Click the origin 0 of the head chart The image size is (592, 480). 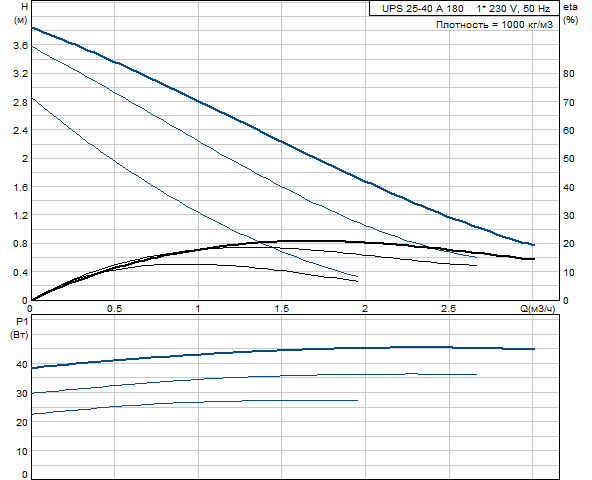(25, 300)
